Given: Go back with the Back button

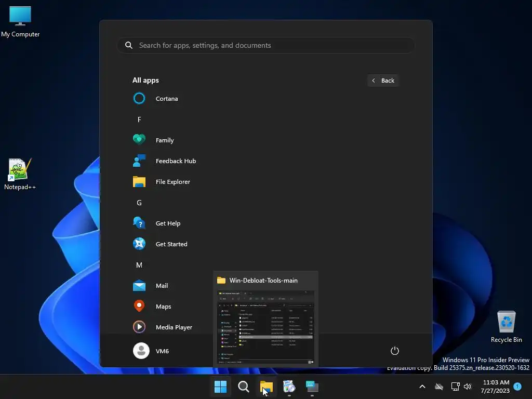Looking at the screenshot, I should pyautogui.click(x=383, y=81).
